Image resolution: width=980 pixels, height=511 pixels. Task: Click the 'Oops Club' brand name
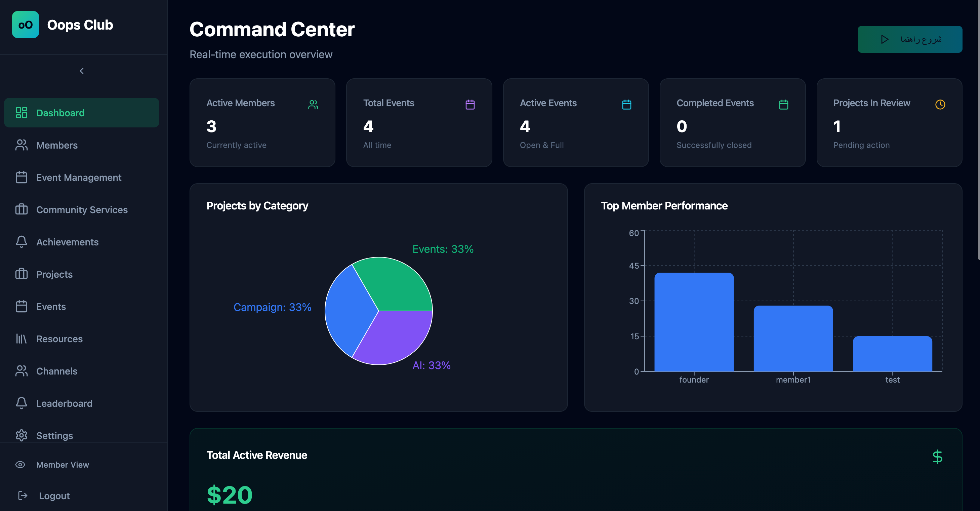[80, 25]
